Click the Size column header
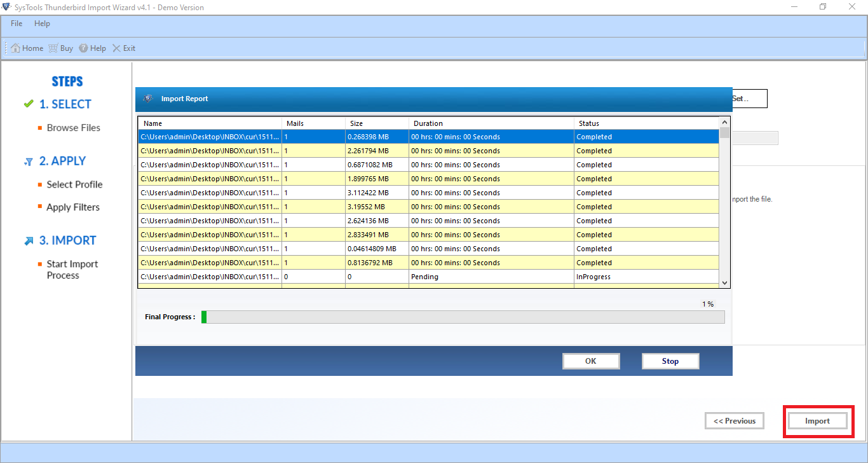 [x=377, y=123]
